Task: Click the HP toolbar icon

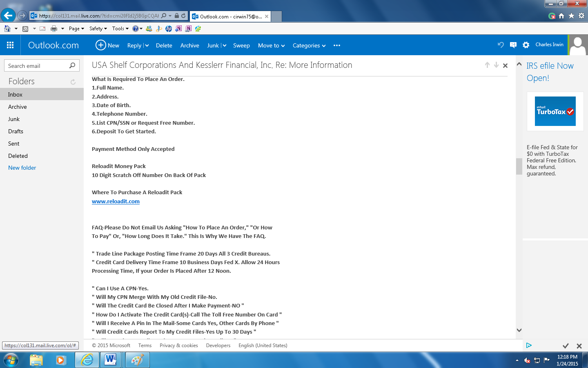Action: (169, 29)
